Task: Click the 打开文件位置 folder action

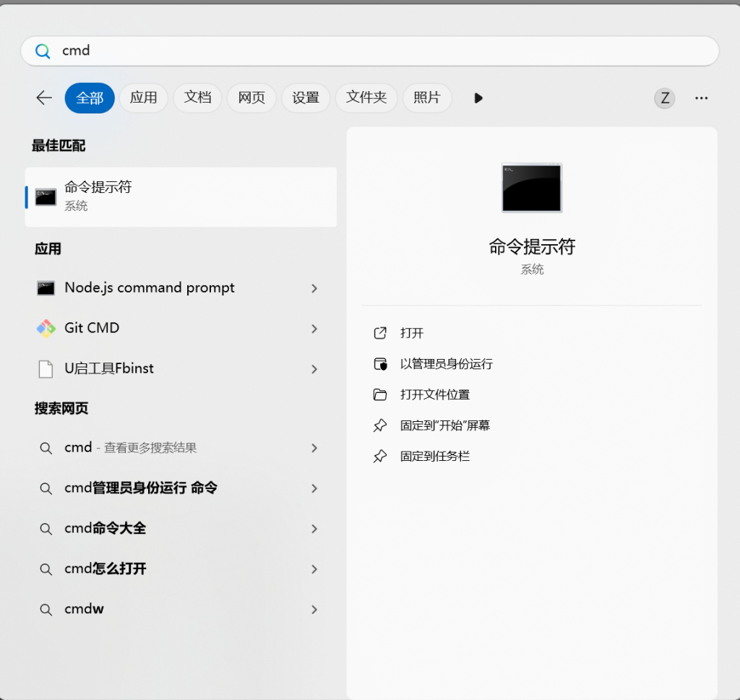Action: point(436,394)
